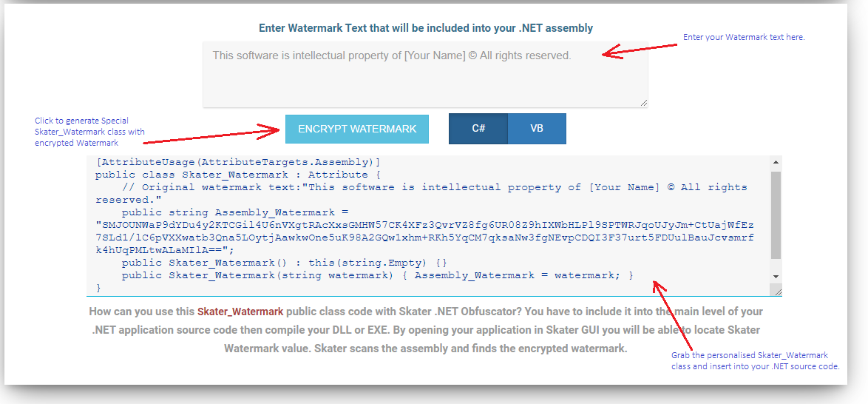Image resolution: width=868 pixels, height=404 pixels.
Task: Click the generated code box resize grip
Action: [779, 292]
